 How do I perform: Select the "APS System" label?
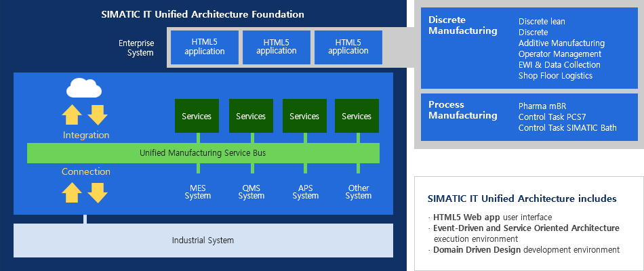coord(305,192)
